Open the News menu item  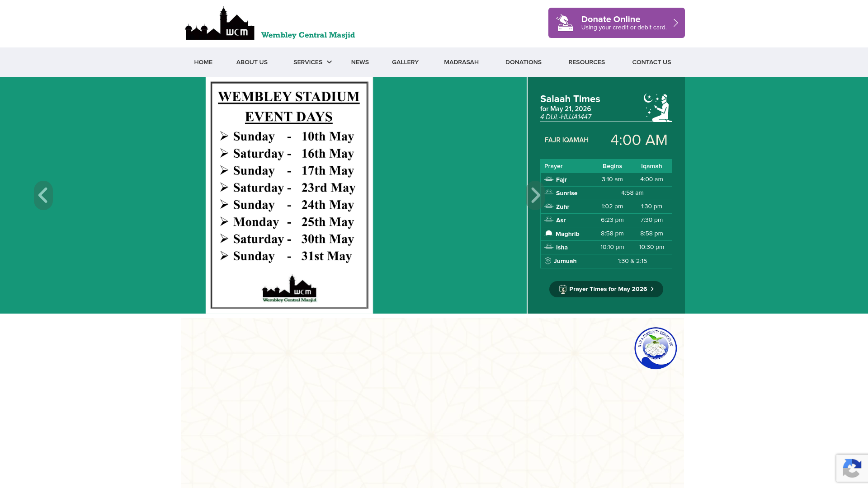pos(360,62)
